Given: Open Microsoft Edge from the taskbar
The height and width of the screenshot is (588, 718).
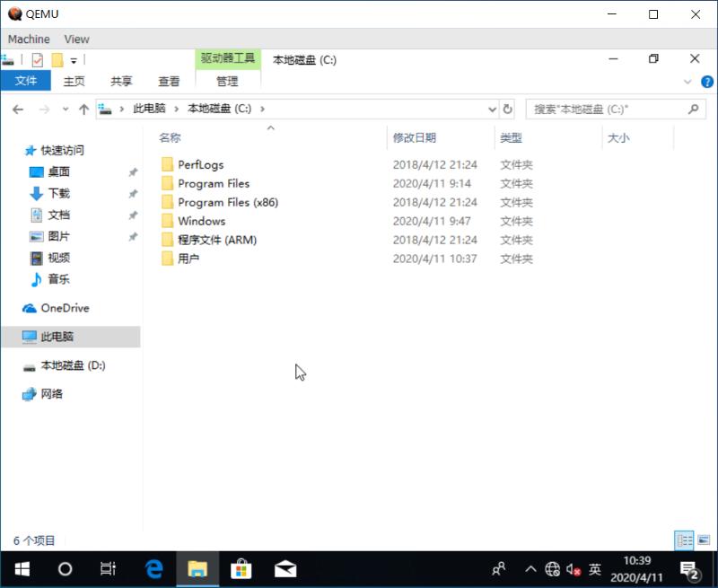Looking at the screenshot, I should tap(153, 567).
